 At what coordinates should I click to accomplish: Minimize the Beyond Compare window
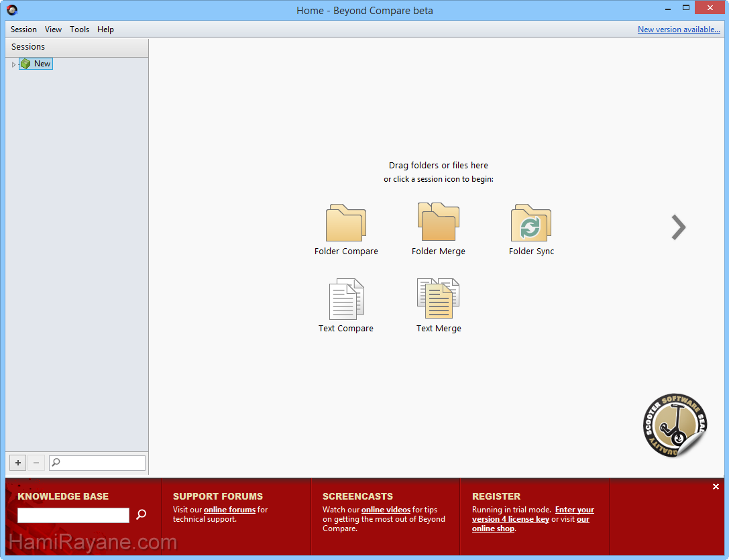[x=668, y=8]
